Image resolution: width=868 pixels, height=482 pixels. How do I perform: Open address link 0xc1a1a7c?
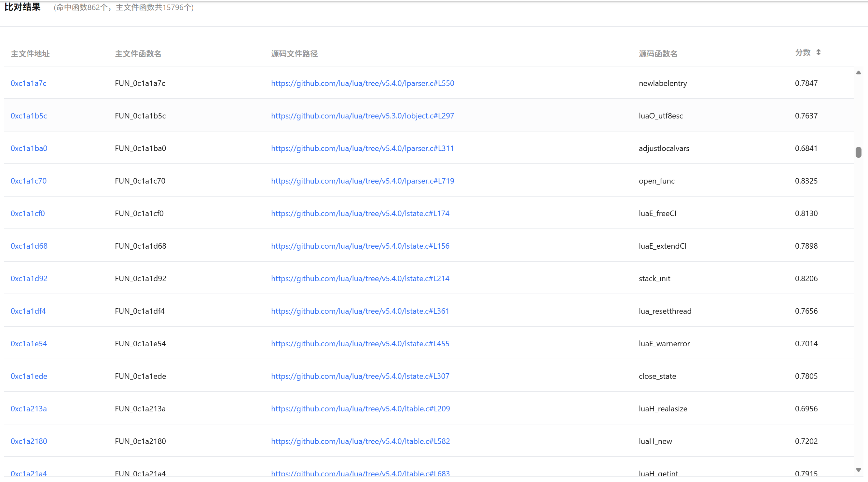click(x=29, y=83)
